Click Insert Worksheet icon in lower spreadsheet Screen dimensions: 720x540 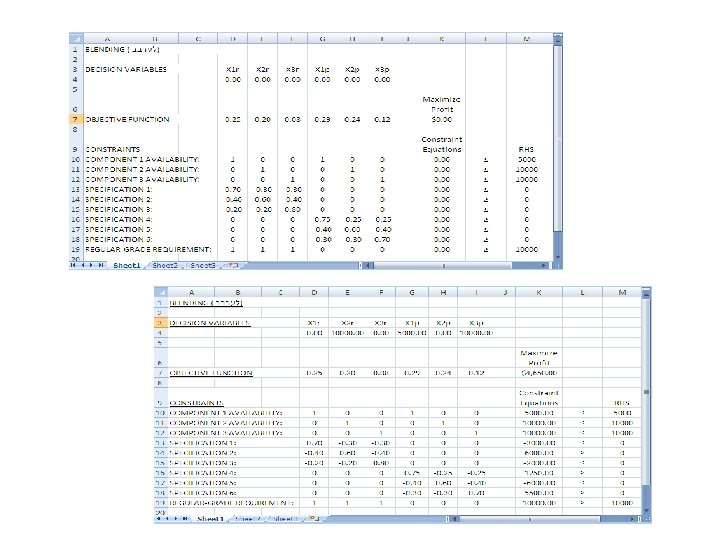[x=314, y=518]
